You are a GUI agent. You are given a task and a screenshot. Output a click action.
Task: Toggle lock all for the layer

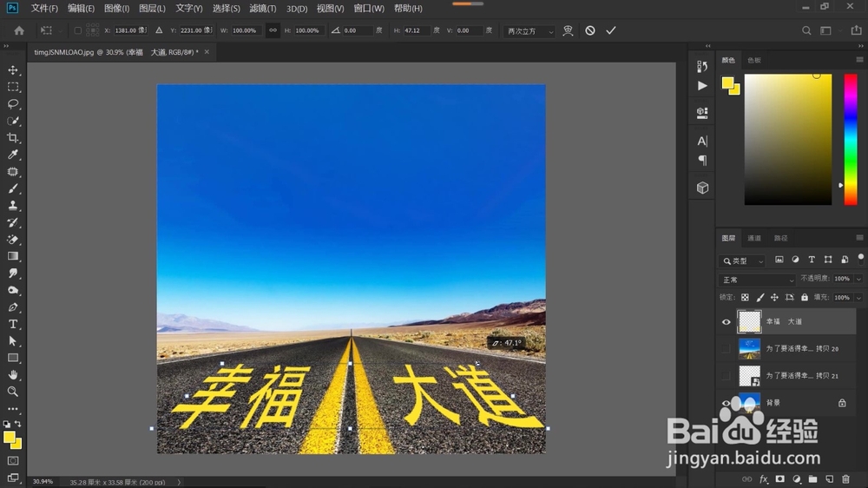click(x=805, y=298)
